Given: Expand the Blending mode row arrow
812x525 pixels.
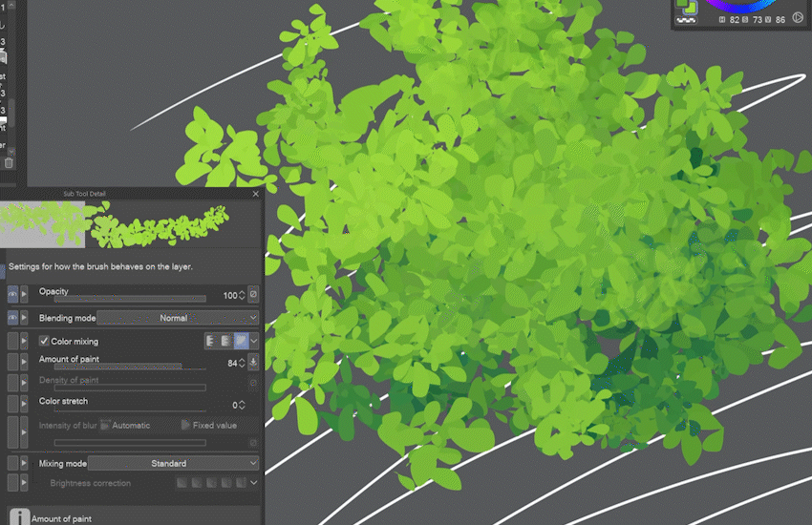Looking at the screenshot, I should tap(24, 317).
